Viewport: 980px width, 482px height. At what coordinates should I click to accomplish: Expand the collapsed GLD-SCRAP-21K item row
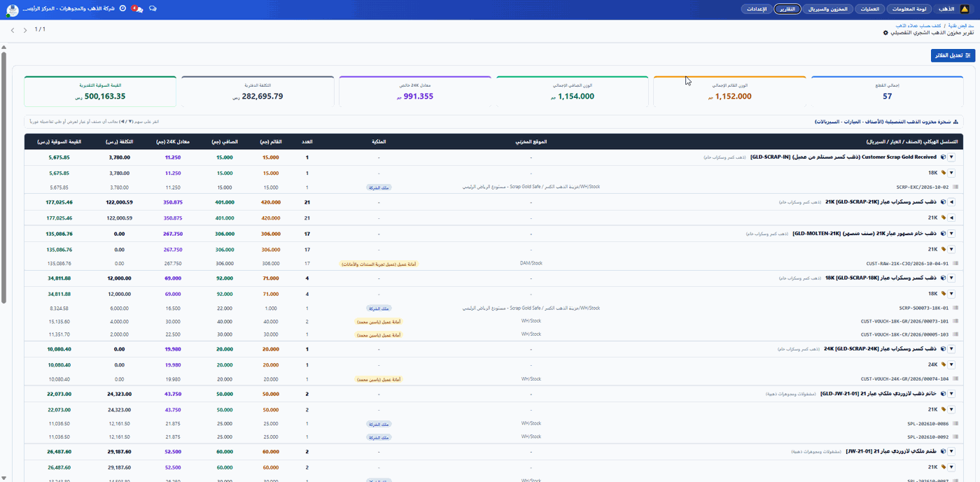(951, 202)
